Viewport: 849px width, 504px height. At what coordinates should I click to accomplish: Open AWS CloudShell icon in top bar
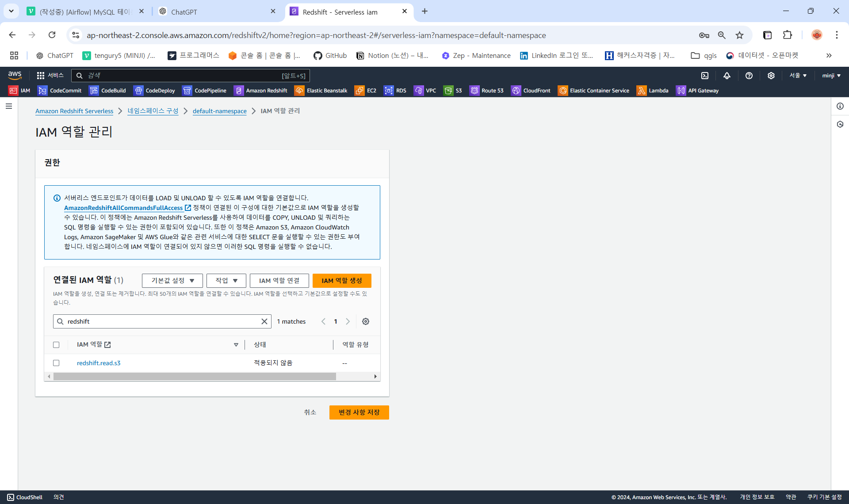705,76
